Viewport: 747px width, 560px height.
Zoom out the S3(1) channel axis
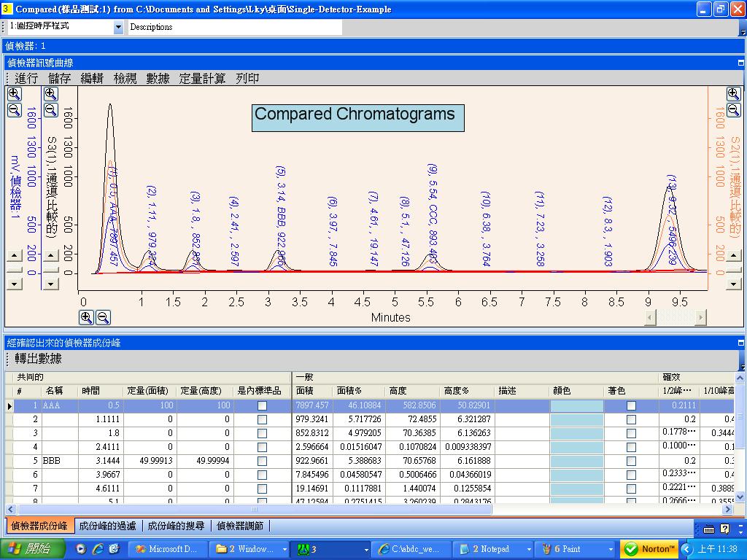pos(51,111)
